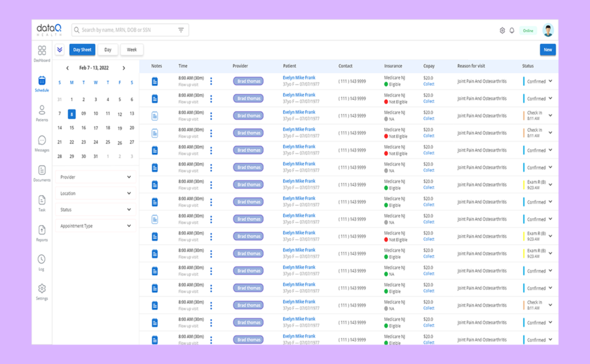Open the first row's Confirmed status dropdown

click(550, 81)
